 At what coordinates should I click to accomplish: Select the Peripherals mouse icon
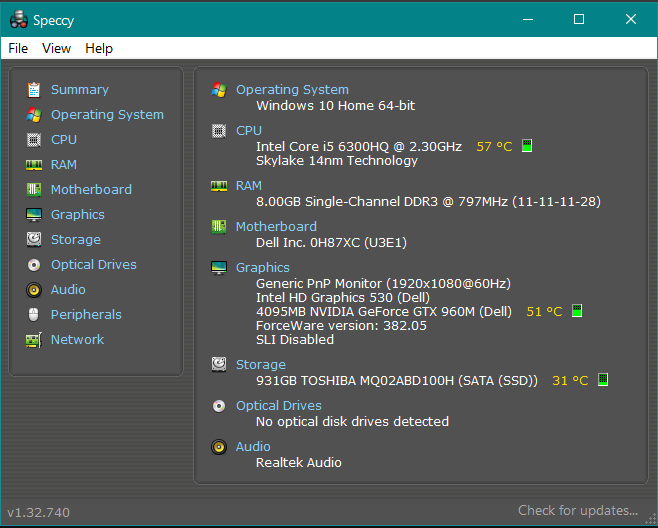pyautogui.click(x=34, y=315)
